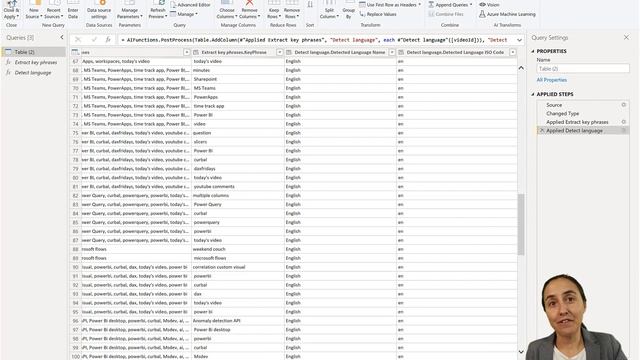Click the Split Column button
Screen dimensions: 640x360
click(x=329, y=10)
